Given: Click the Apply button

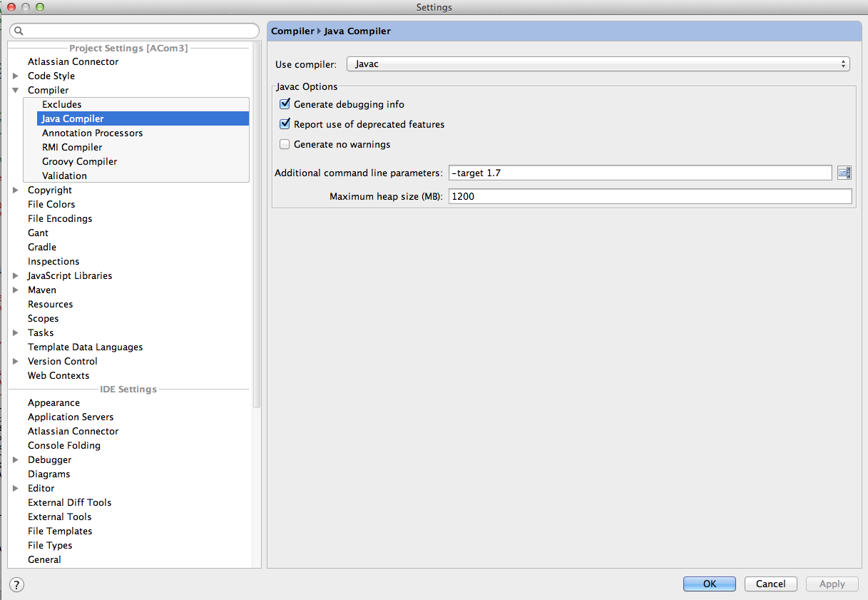Looking at the screenshot, I should [x=831, y=584].
